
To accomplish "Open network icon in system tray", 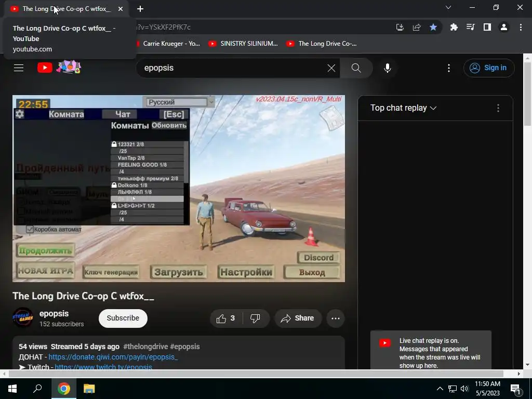I will pos(453,389).
